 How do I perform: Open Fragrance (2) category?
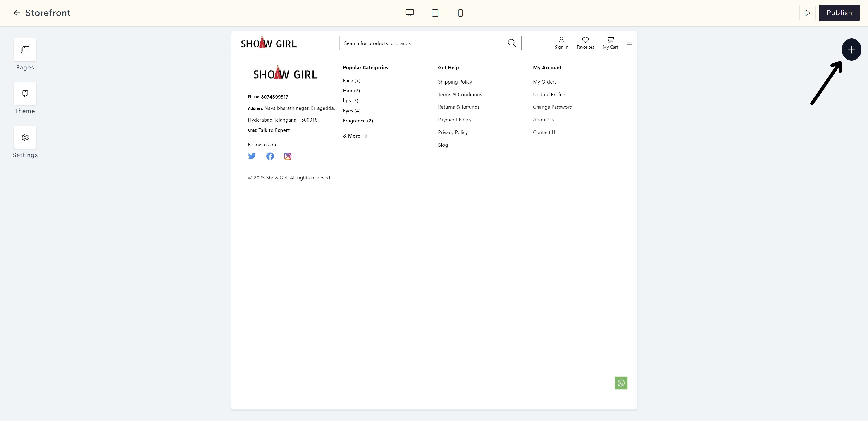coord(358,121)
